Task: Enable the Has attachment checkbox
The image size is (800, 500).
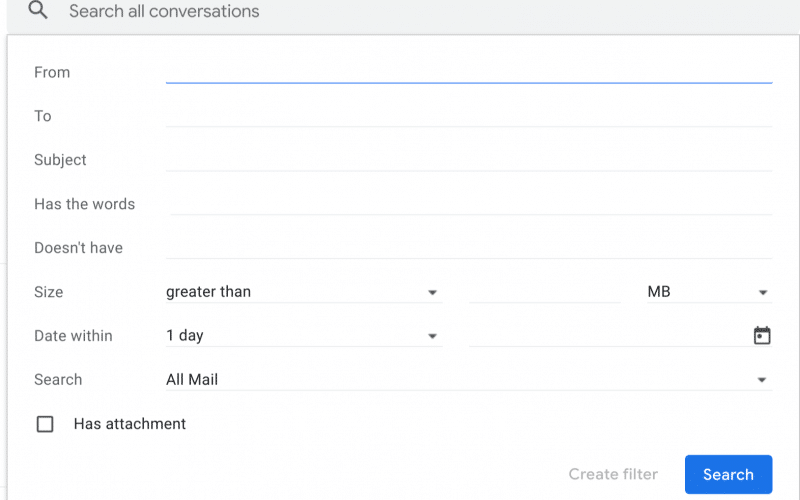Action: [45, 424]
